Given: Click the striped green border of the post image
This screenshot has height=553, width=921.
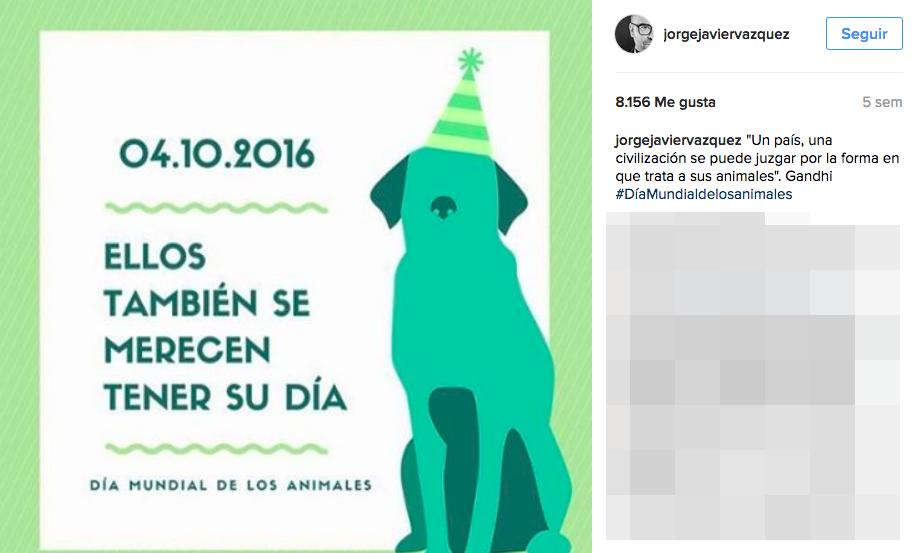Looking at the screenshot, I should [19, 276].
